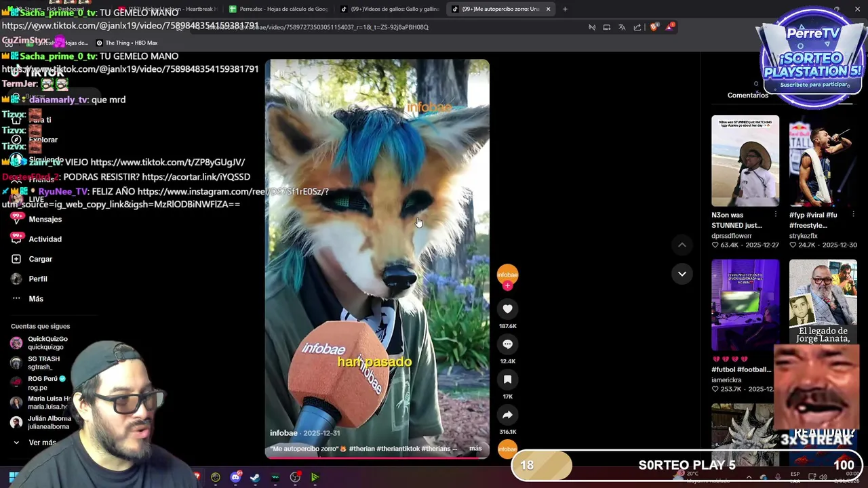Go to the previous video arrow
This screenshot has height=488, width=868.
click(682, 245)
